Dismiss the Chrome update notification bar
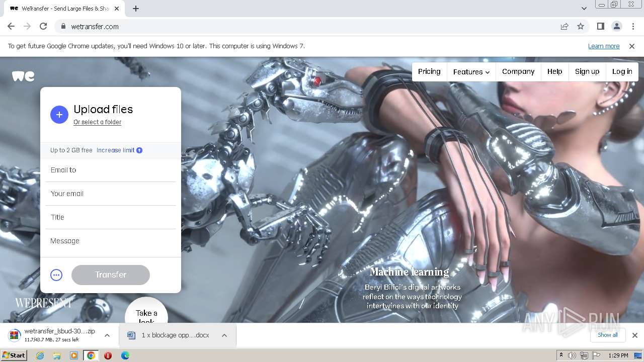Image resolution: width=644 pixels, height=362 pixels. 632,46
